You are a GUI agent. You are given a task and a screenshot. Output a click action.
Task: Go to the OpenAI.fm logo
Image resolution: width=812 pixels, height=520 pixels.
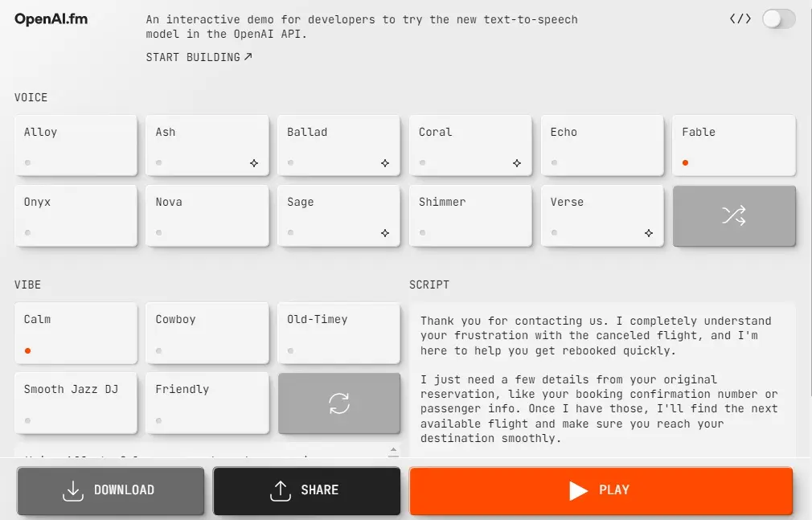51,19
